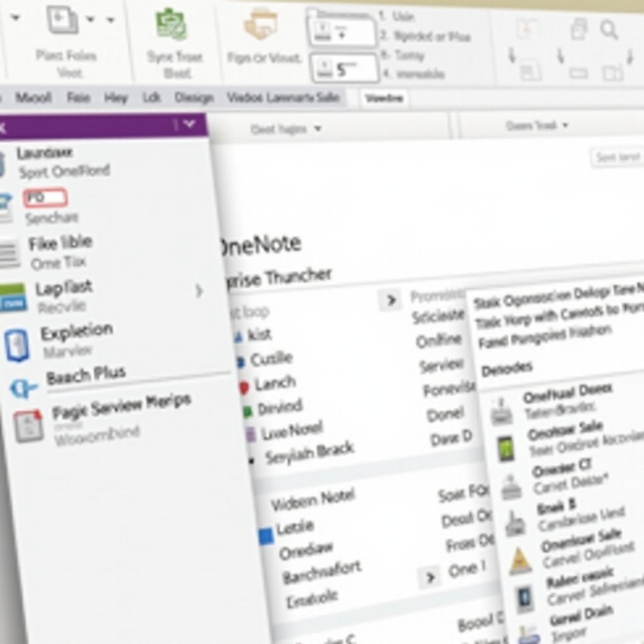Viewport: 644px width, 644px height.
Task: Click Onlfine in the middle column
Action: pyautogui.click(x=438, y=340)
